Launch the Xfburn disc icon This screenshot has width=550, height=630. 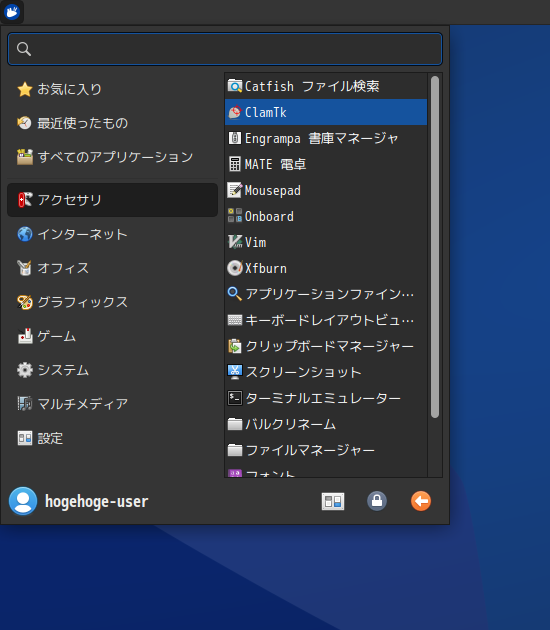[235, 268]
